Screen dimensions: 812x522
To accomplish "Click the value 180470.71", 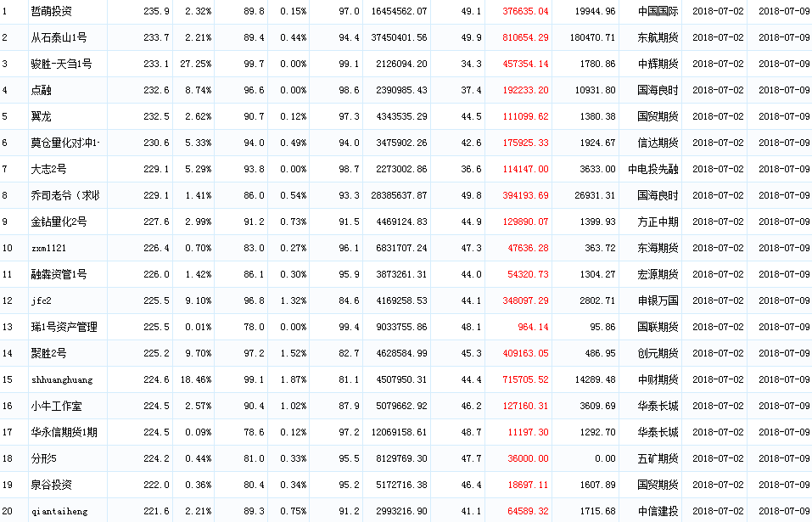I will [593, 37].
